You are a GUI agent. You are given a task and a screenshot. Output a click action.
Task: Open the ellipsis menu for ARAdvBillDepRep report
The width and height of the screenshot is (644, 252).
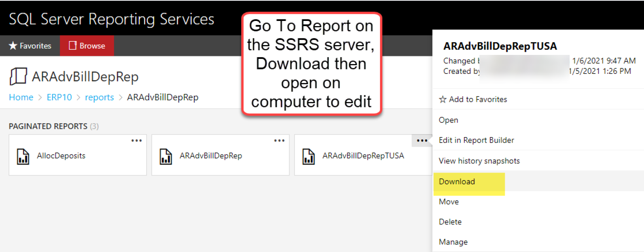279,141
